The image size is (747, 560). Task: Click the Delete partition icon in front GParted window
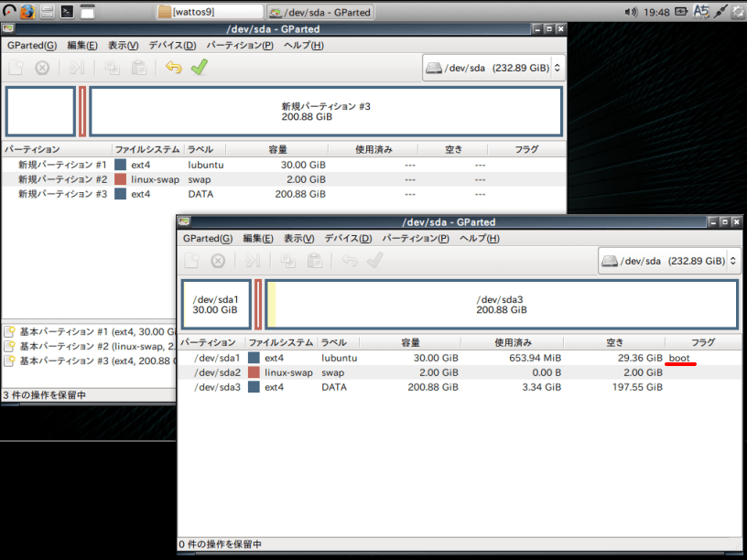(x=218, y=261)
